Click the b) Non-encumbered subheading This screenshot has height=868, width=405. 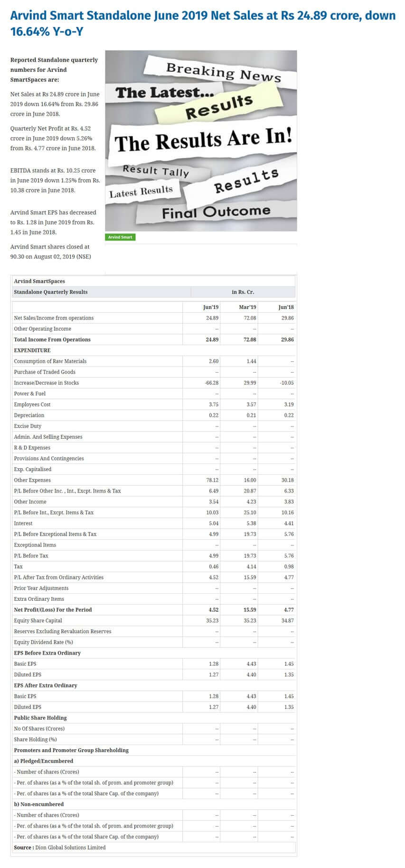(x=39, y=804)
